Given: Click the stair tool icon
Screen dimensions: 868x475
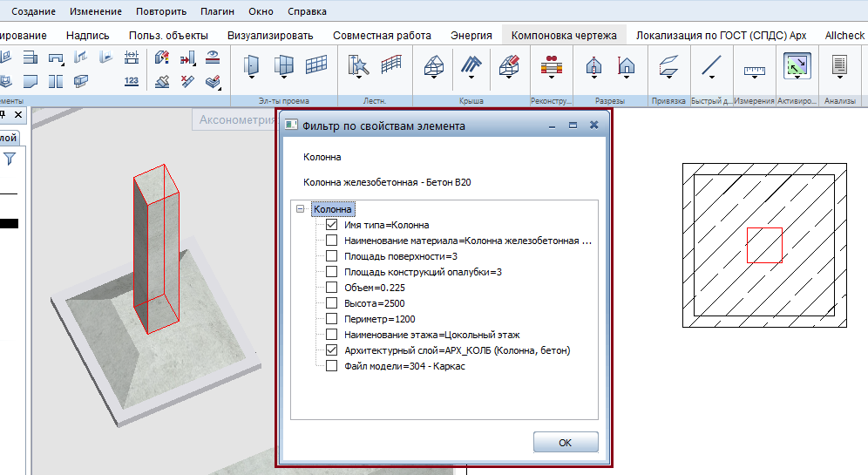Looking at the screenshot, I should point(358,65).
